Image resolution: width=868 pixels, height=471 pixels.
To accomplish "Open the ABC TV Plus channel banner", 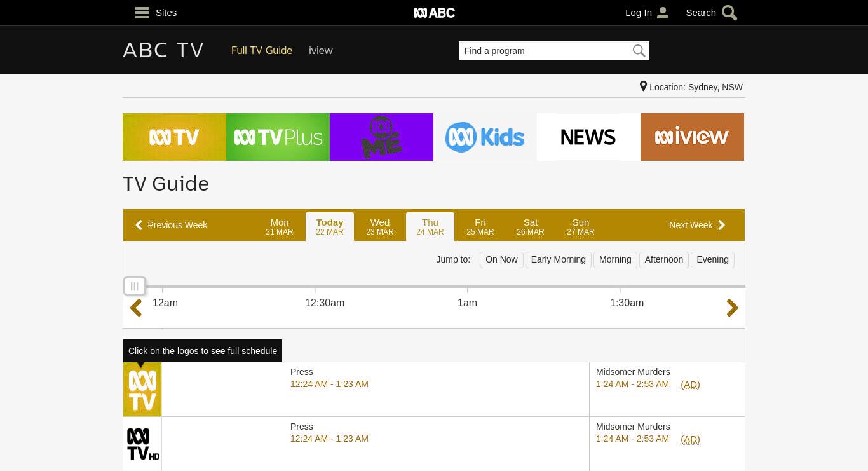I will [x=278, y=137].
